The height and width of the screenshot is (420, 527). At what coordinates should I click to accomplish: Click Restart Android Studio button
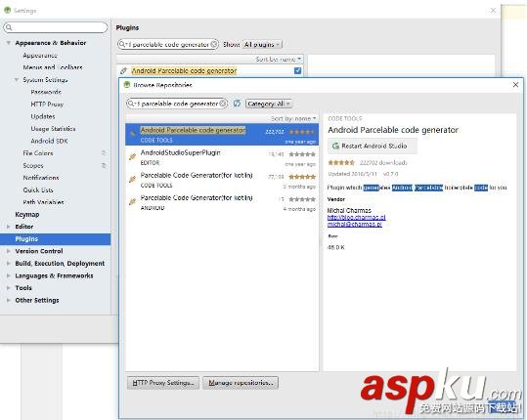point(373,147)
